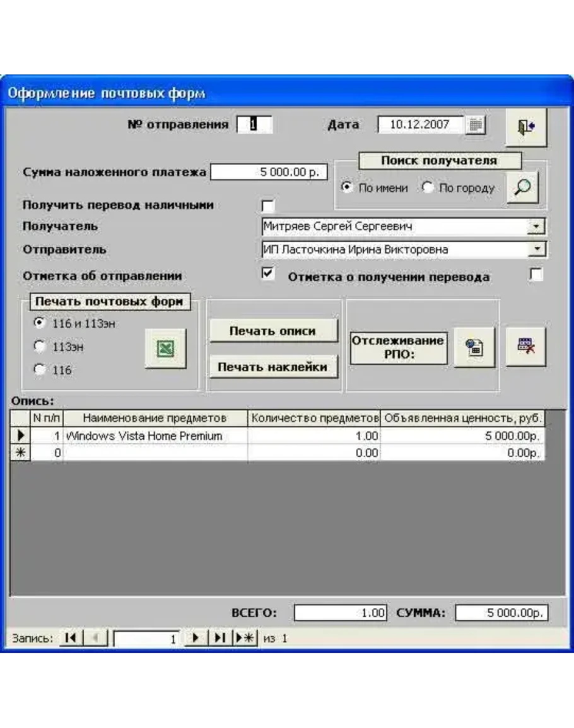Click the magnifying glass search button
The image size is (574, 728).
coord(523,187)
